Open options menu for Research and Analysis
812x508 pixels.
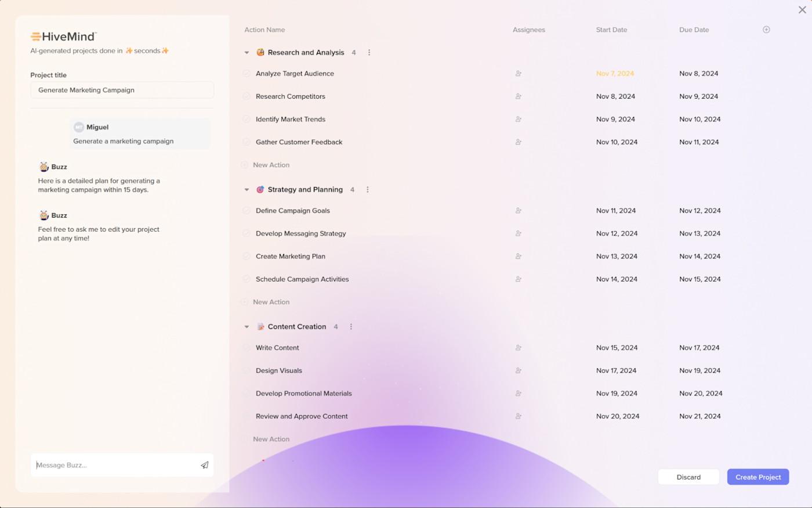click(x=369, y=52)
